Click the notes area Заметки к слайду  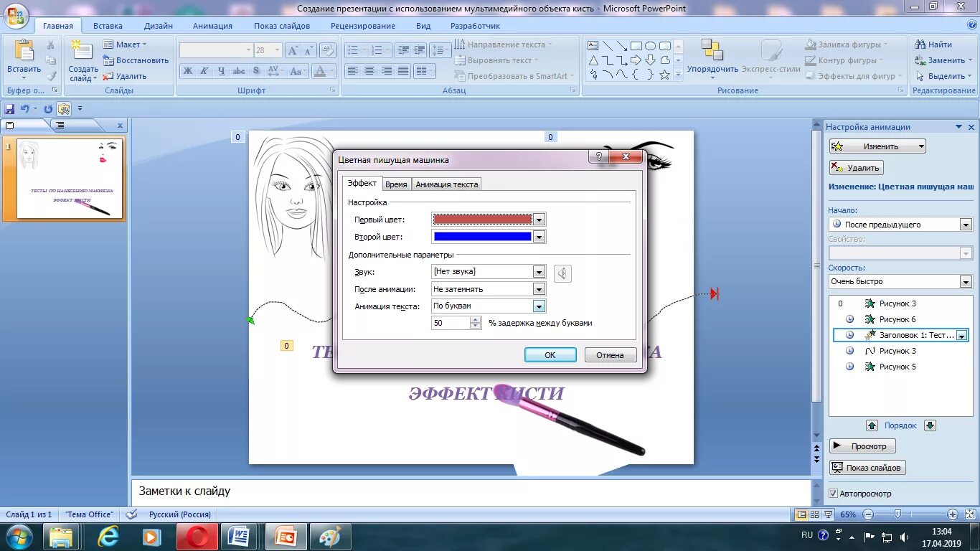click(471, 491)
